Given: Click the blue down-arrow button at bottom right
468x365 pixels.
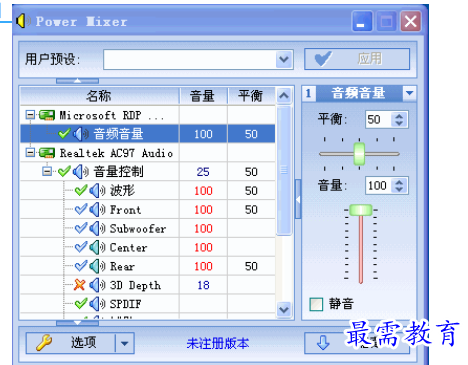Looking at the screenshot, I should (x=323, y=343).
